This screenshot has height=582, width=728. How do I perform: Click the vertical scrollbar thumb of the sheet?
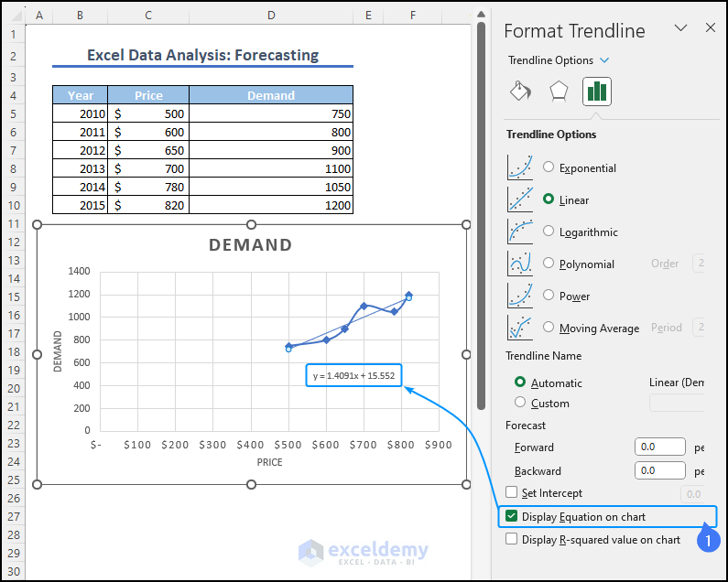tap(481, 216)
